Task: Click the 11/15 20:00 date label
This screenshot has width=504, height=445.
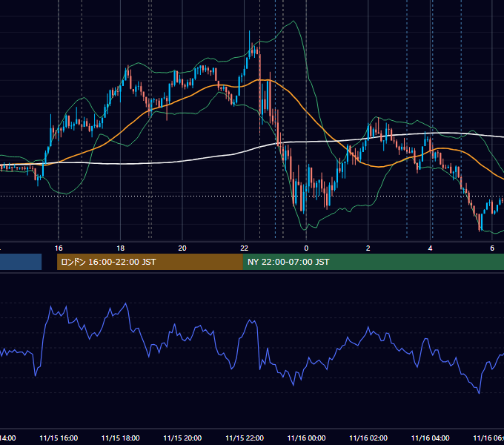Action: [182, 438]
